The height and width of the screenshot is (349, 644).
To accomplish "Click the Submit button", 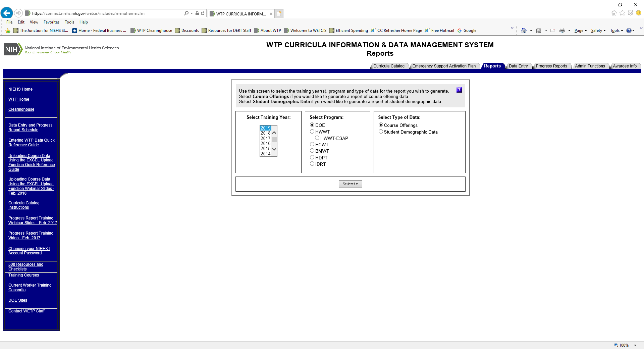I will [x=350, y=184].
